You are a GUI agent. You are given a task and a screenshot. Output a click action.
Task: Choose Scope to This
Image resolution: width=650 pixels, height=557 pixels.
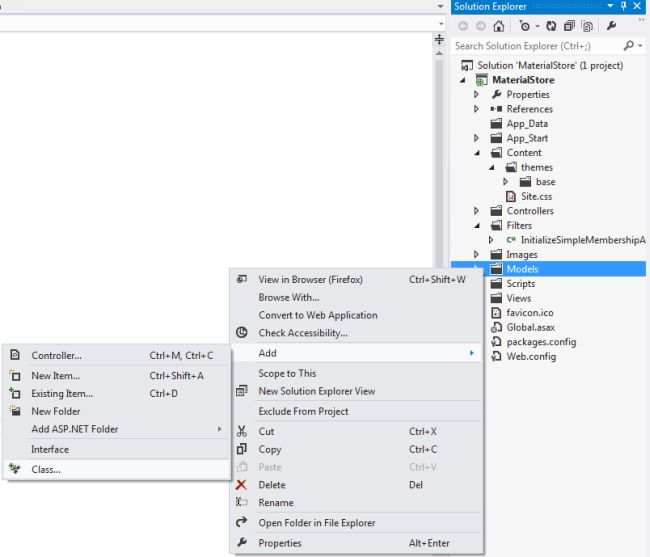357,373
